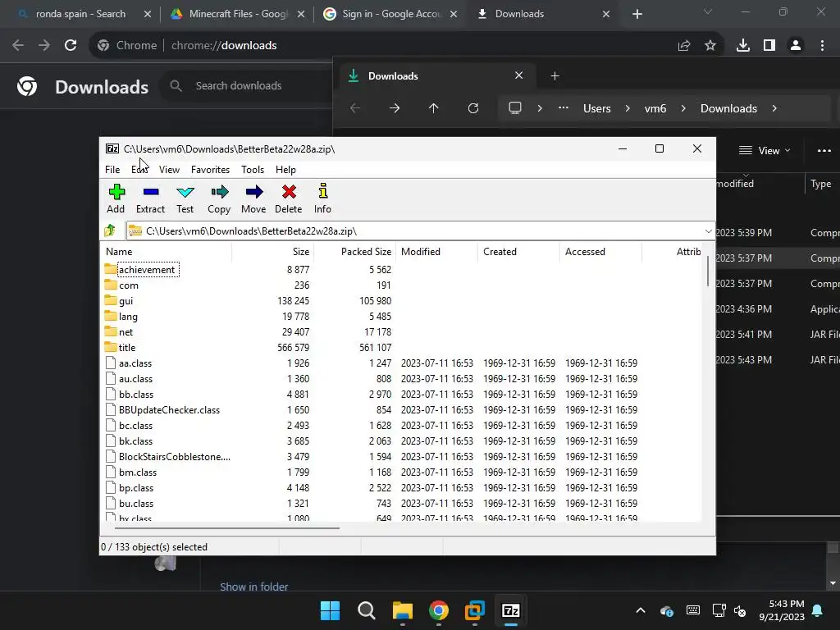Expand the chevron after Users in breadcrumb
Viewport: 840px width, 630px height.
click(x=628, y=108)
